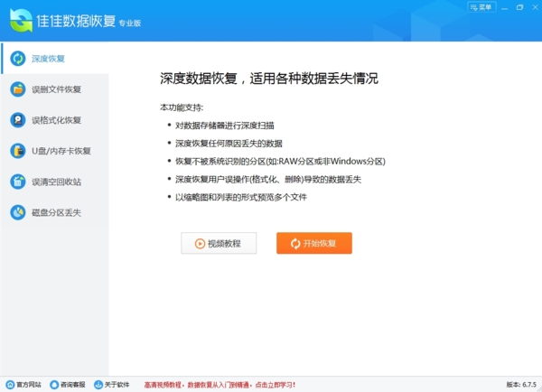542x392 pixels.
Task: Click the 误删文件恢复 folder icon
Action: (x=17, y=89)
